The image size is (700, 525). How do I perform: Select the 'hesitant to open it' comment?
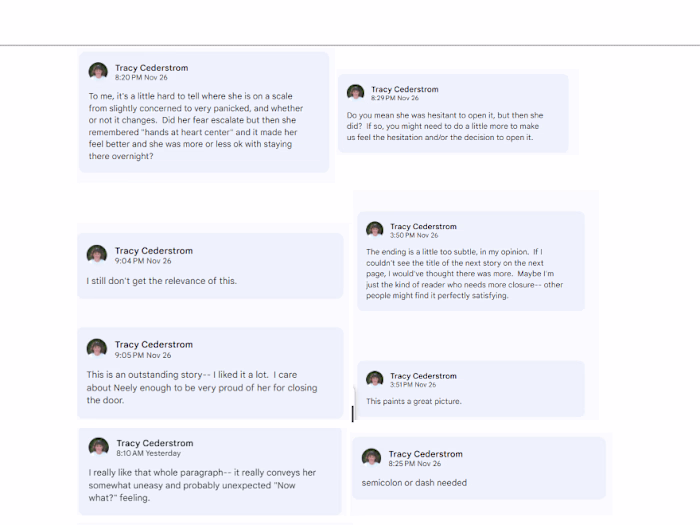coord(453,114)
